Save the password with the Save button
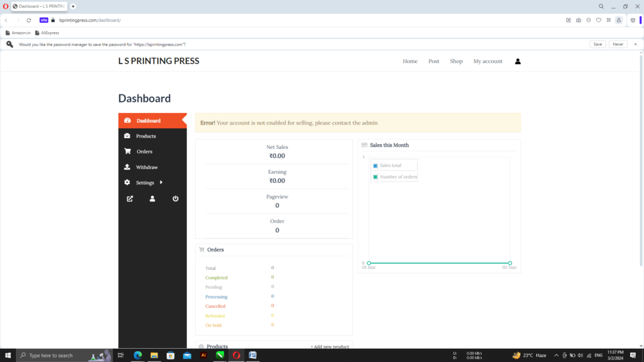 tap(597, 45)
